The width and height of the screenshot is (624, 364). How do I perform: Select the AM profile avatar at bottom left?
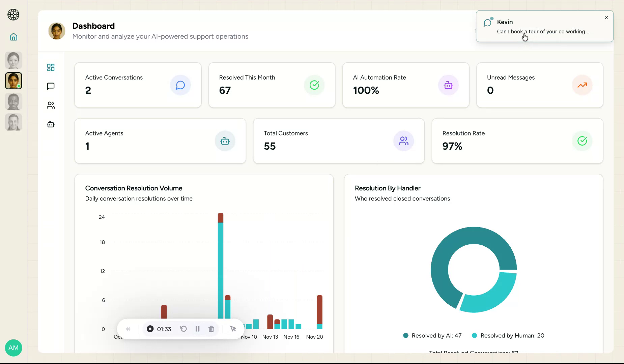(13, 347)
